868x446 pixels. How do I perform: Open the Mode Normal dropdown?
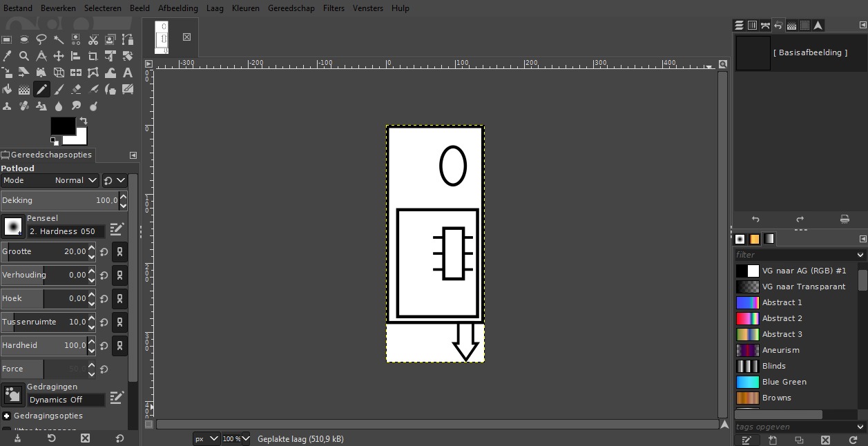[x=50, y=180]
